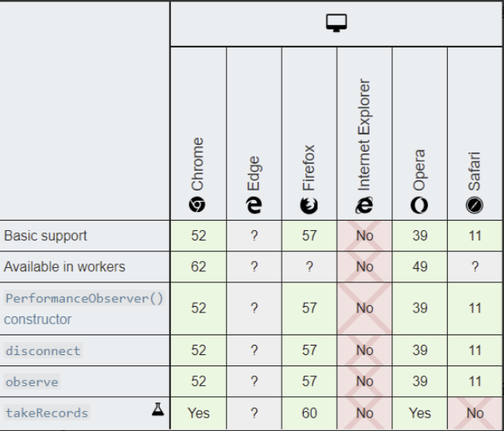Click the Chrome browser logo icon

click(x=197, y=205)
